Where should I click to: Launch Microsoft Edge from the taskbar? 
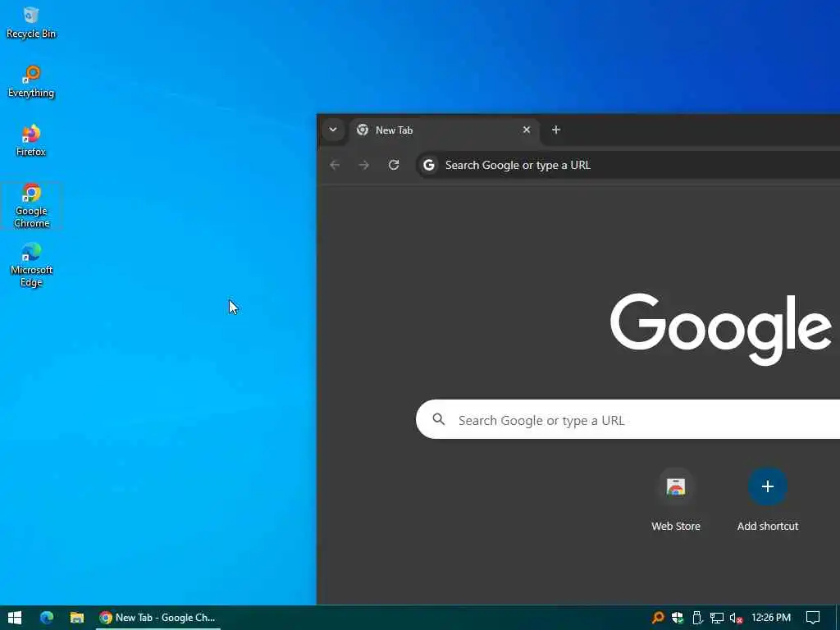click(x=47, y=618)
